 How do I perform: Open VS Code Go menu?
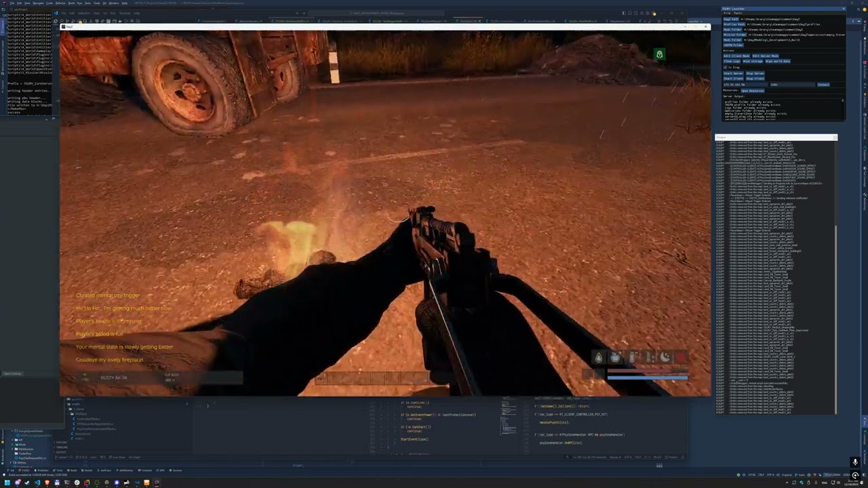point(105,13)
